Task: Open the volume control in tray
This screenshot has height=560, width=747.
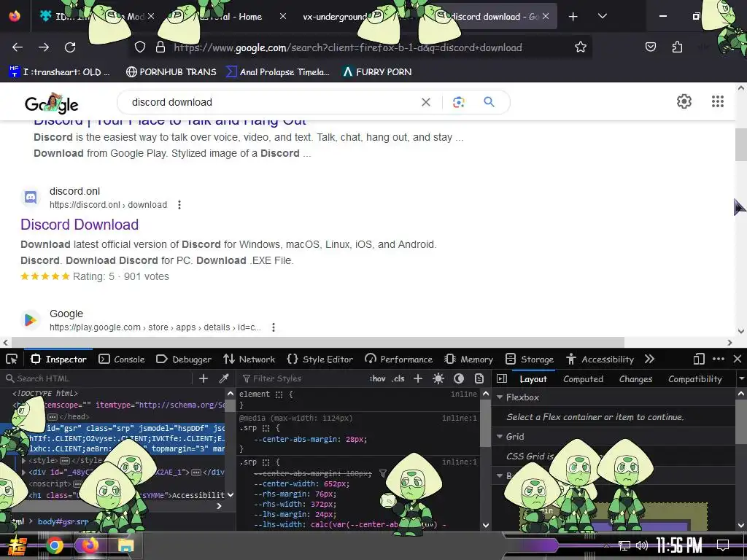Action: 642,545
